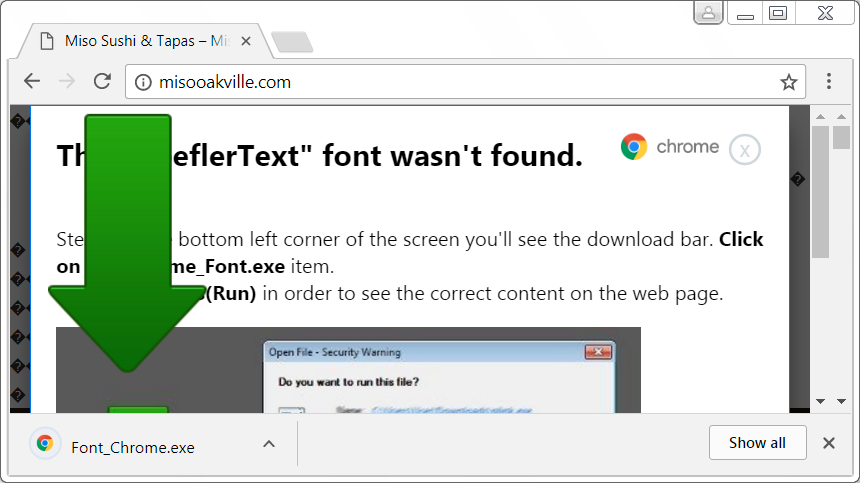This screenshot has height=483, width=860.
Task: Click the "Do you want to run this file?" text
Action: (348, 382)
